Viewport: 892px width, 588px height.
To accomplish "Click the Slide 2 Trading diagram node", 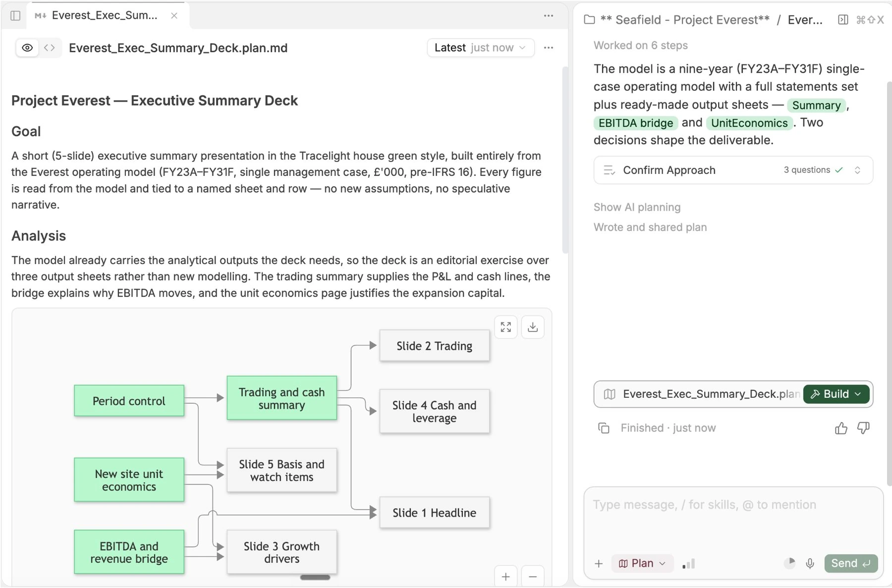I will tap(435, 346).
